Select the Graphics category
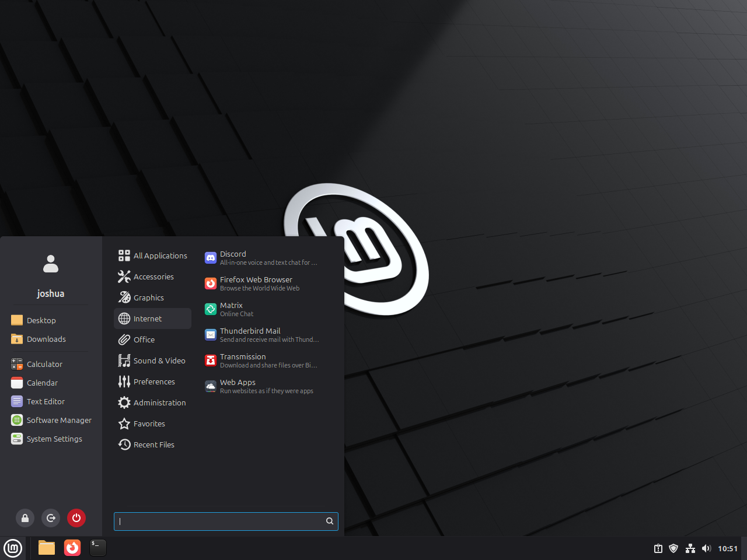This screenshot has width=747, height=560. point(148,297)
